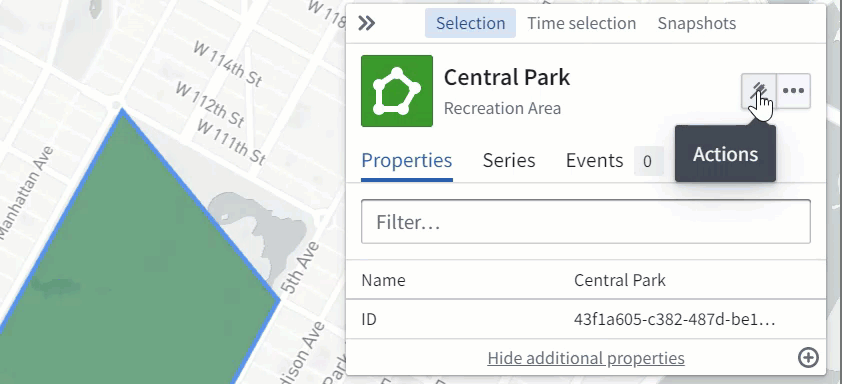Open the Snapshots tab
The height and width of the screenshot is (384, 842).
click(x=696, y=23)
